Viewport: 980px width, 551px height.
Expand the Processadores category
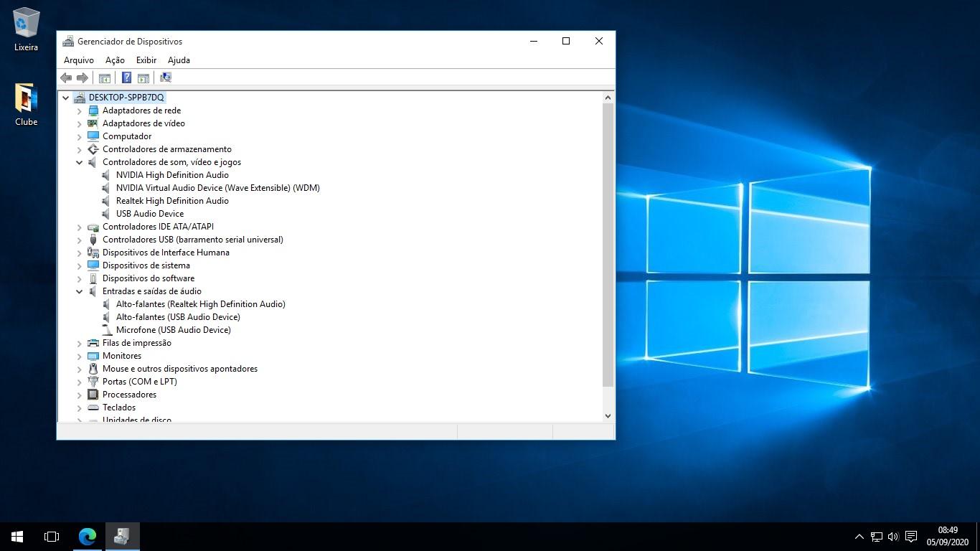(x=80, y=395)
